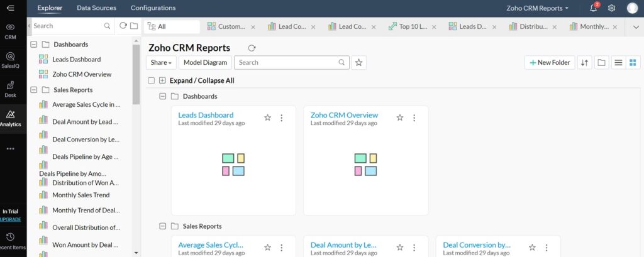Click the explorer scrollbar down arrow

pos(136,253)
